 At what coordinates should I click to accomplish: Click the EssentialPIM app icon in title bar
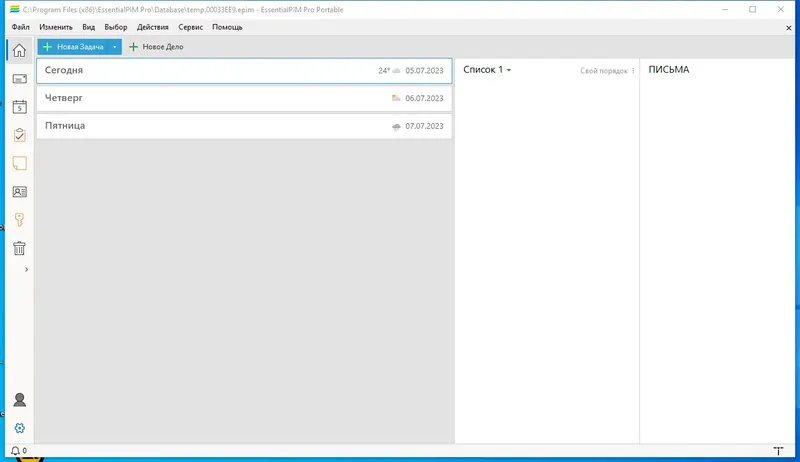[x=15, y=9]
